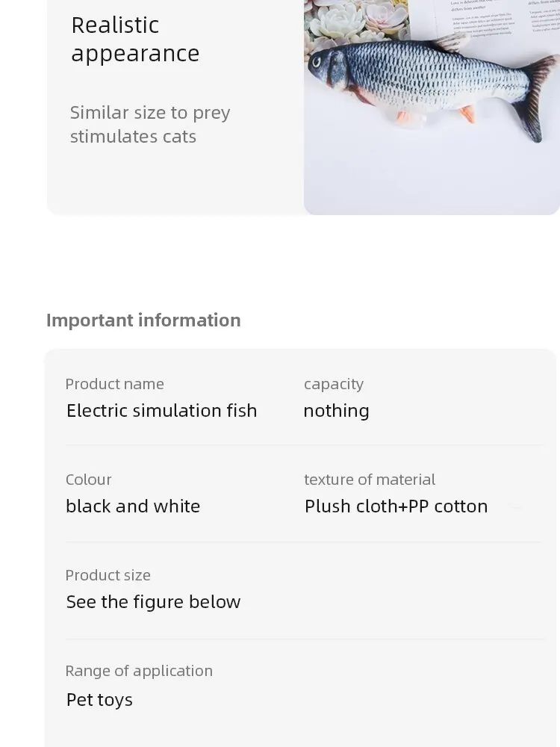Screen dimensions: 560x747
Task: Click the "Realistic appearance" heading
Action: click(x=135, y=39)
